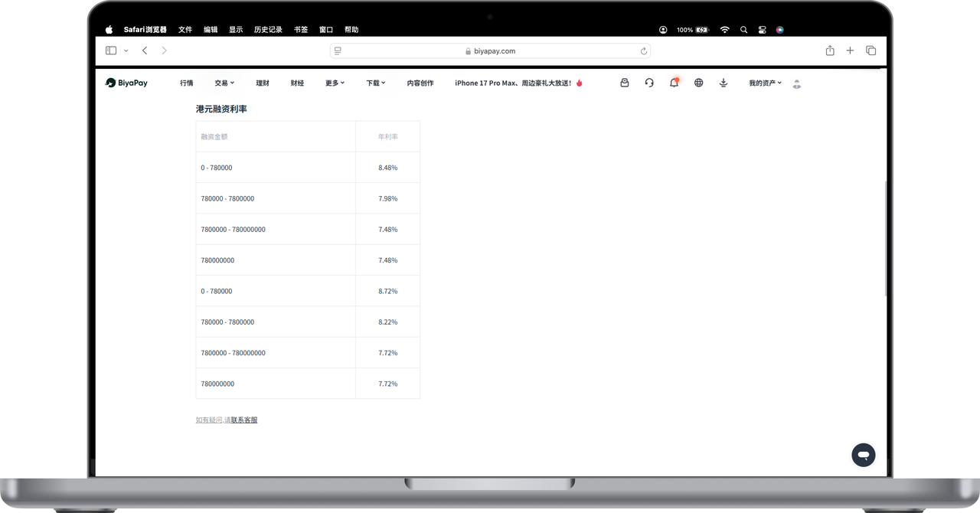980x513 pixels.
Task: Expand the 更多 dropdown menu
Action: coord(335,83)
